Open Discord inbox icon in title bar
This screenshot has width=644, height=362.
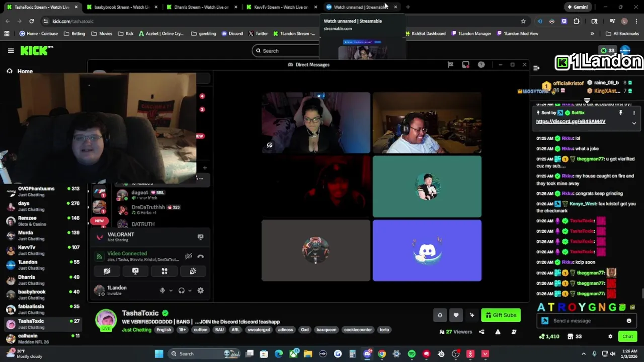pos(466,65)
